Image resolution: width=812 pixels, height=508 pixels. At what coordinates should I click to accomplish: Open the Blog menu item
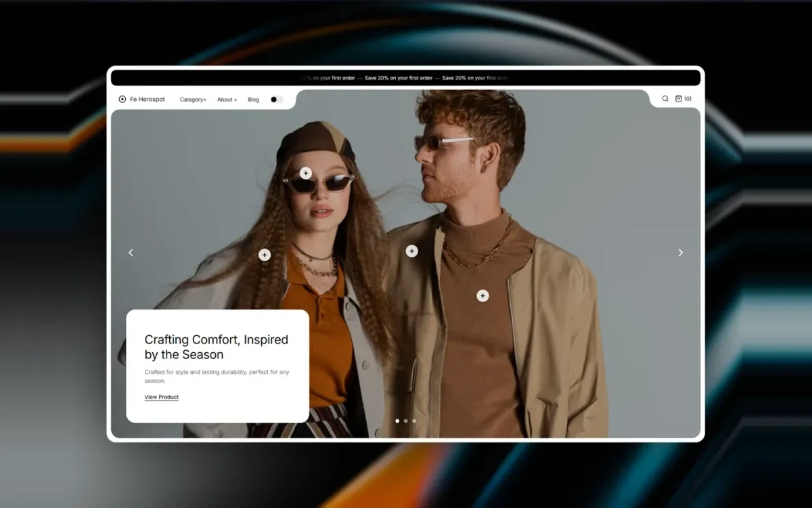pyautogui.click(x=254, y=100)
